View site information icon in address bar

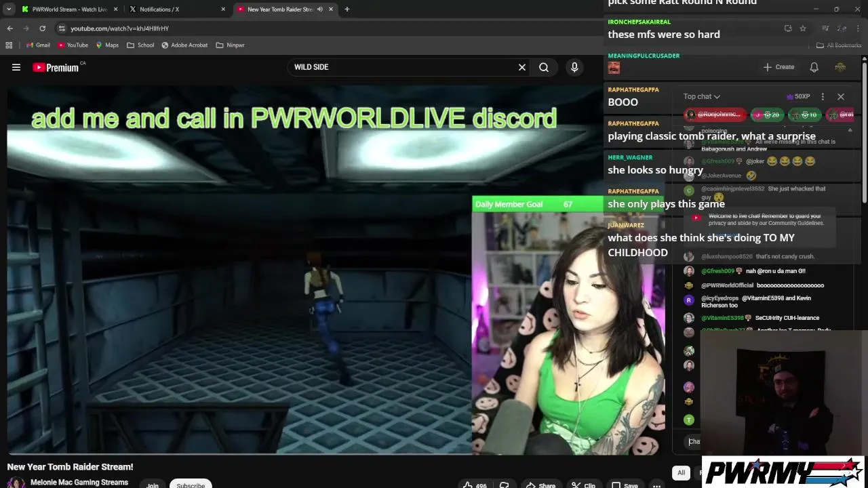pos(62,28)
